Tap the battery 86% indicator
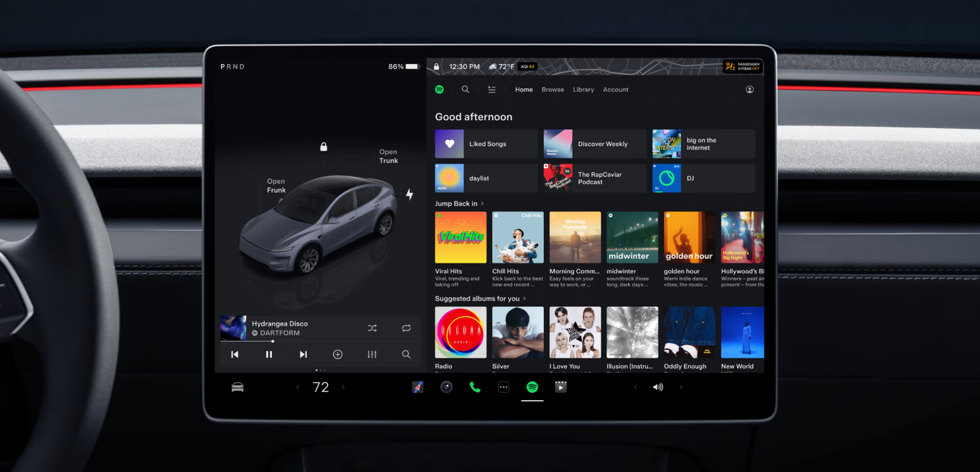Screen dimensions: 980x472 pyautogui.click(x=404, y=67)
